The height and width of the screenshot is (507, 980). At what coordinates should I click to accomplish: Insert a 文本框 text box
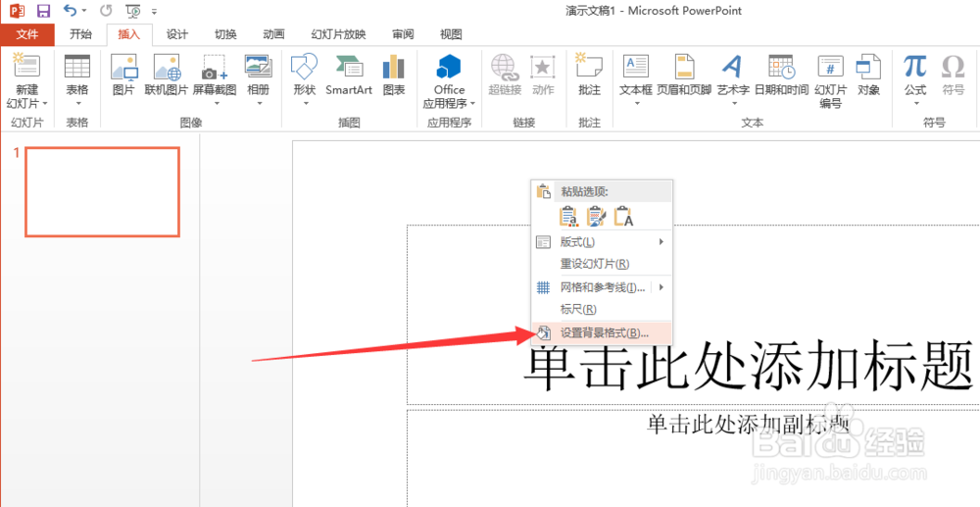pos(636,80)
